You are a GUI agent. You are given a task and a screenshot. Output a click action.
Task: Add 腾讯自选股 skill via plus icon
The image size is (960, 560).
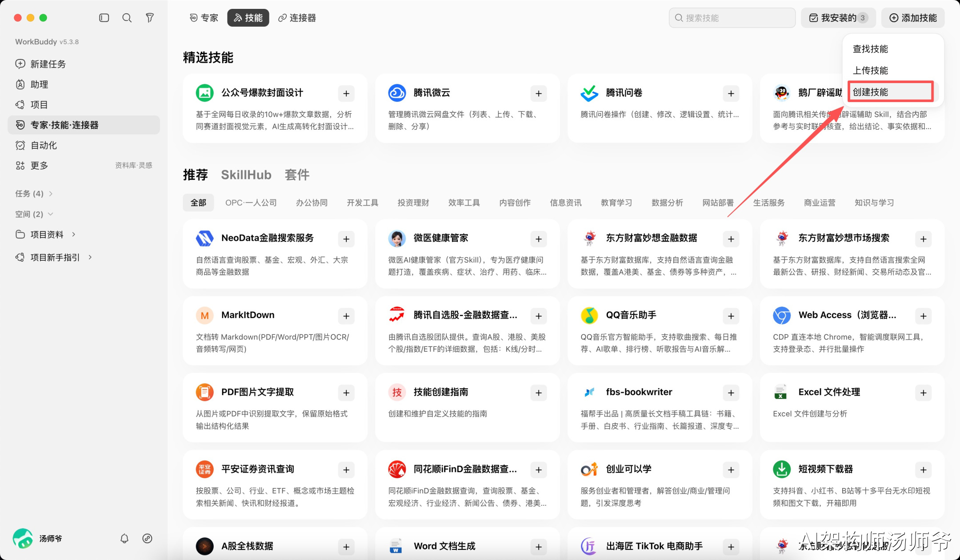tap(539, 316)
